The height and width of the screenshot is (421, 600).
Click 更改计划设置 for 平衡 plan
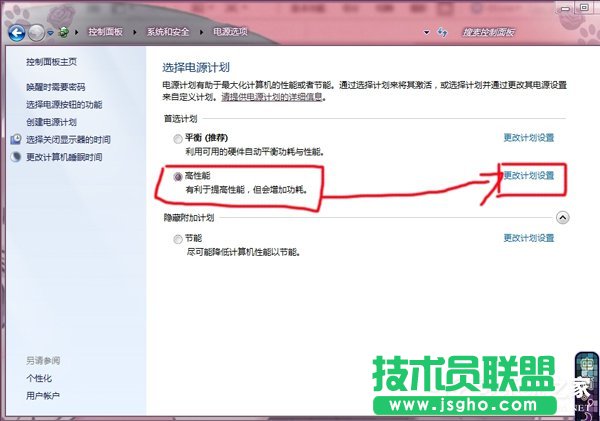pos(529,137)
